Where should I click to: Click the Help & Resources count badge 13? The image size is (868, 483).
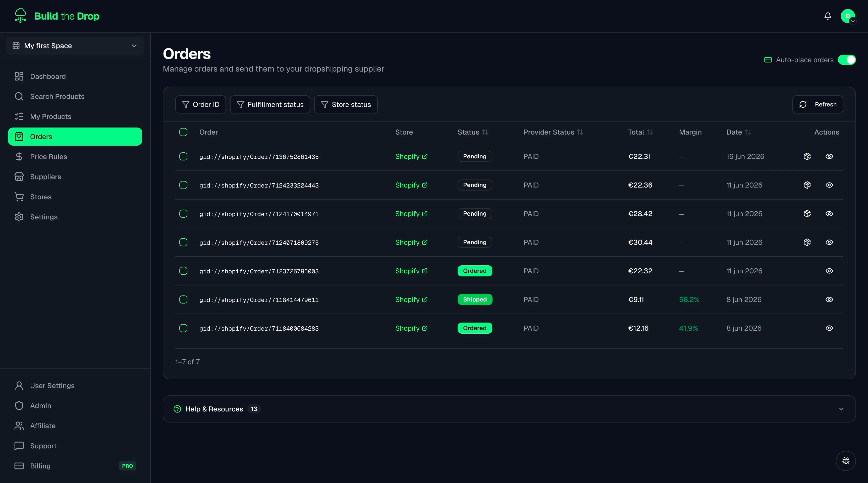(x=254, y=409)
